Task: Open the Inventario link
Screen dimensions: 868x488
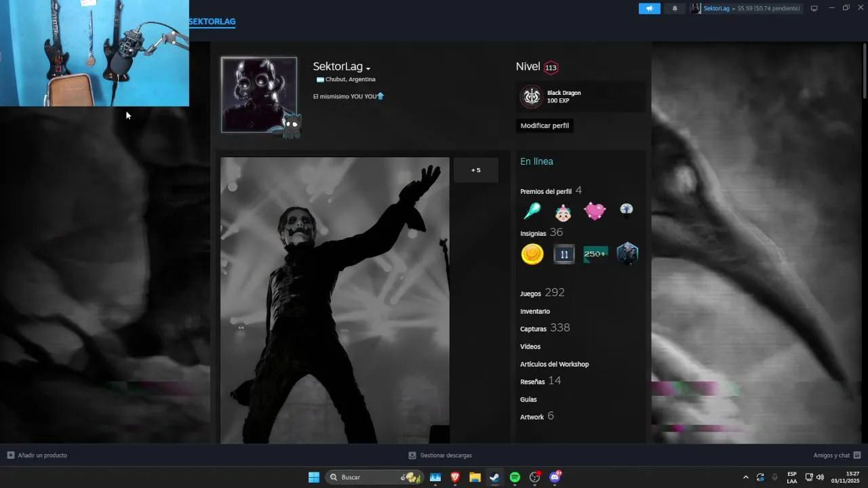Action: pyautogui.click(x=535, y=311)
